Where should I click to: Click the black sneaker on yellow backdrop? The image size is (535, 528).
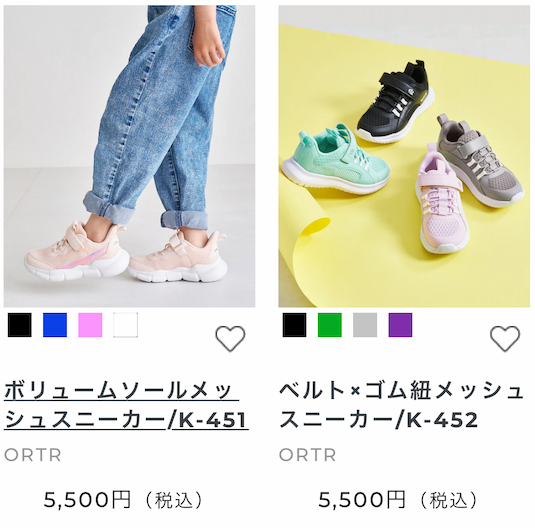[x=395, y=101]
